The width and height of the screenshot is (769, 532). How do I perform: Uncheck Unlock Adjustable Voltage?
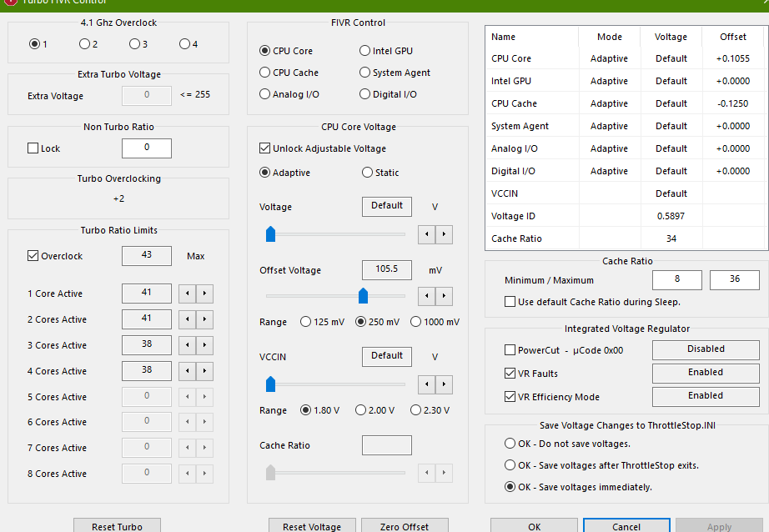[265, 148]
